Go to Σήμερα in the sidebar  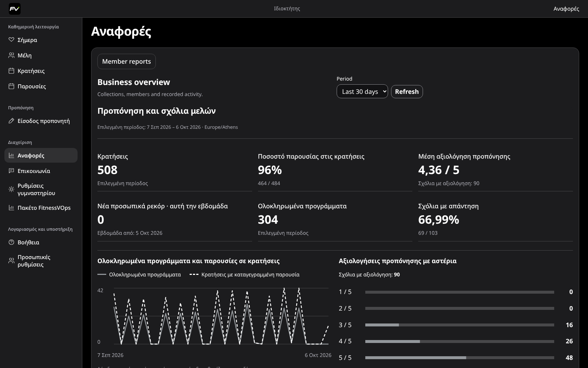click(41, 40)
